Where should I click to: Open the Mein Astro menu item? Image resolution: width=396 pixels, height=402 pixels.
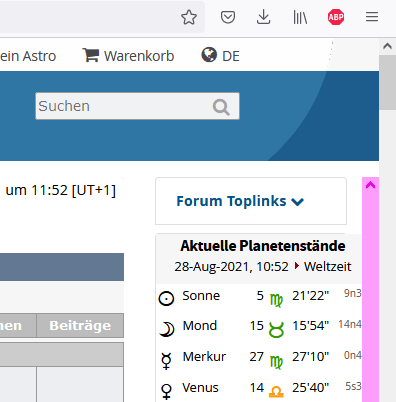point(28,56)
